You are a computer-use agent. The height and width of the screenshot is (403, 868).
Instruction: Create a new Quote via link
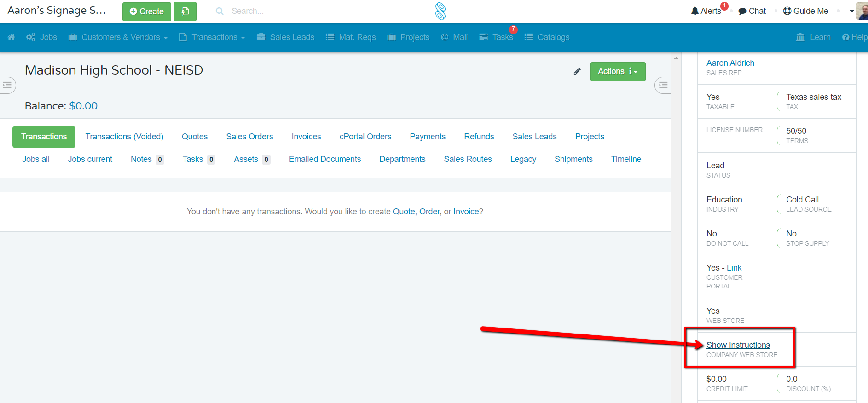click(404, 212)
